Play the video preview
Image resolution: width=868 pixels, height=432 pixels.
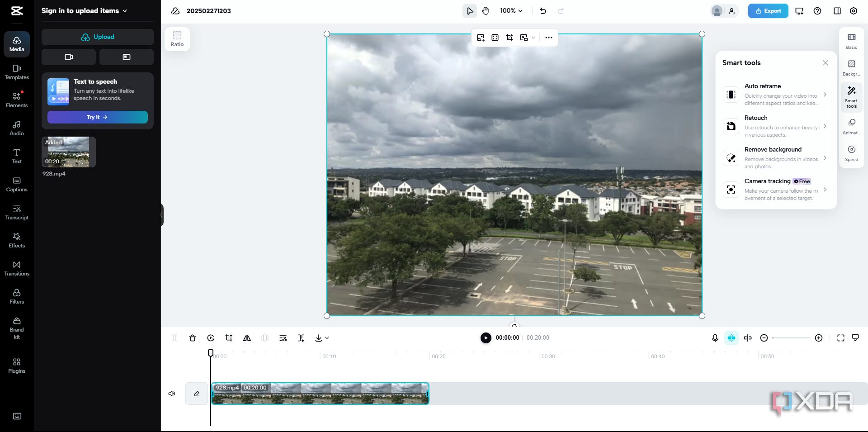[486, 338]
